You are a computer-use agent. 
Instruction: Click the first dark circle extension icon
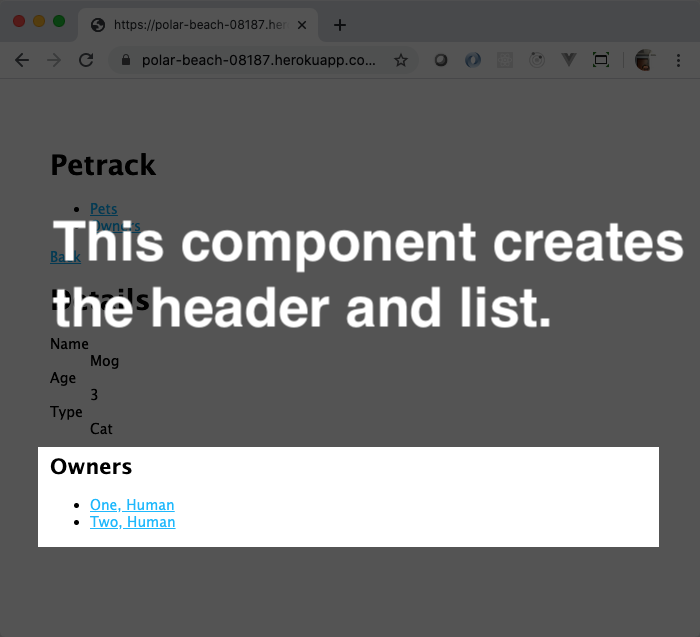coord(440,60)
